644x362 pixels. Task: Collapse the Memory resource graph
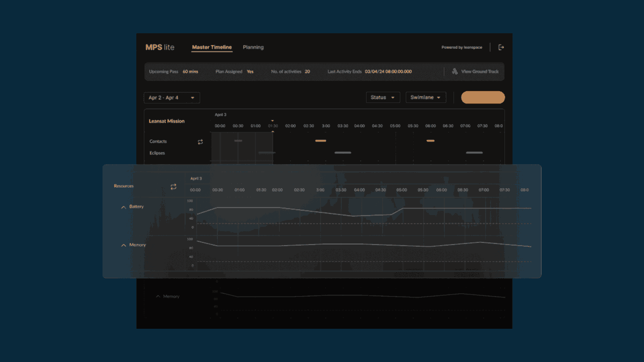(x=123, y=245)
